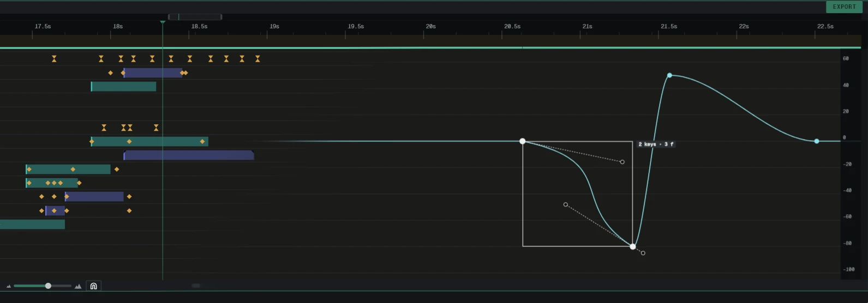Click the 20.5s ruler label

point(512,26)
